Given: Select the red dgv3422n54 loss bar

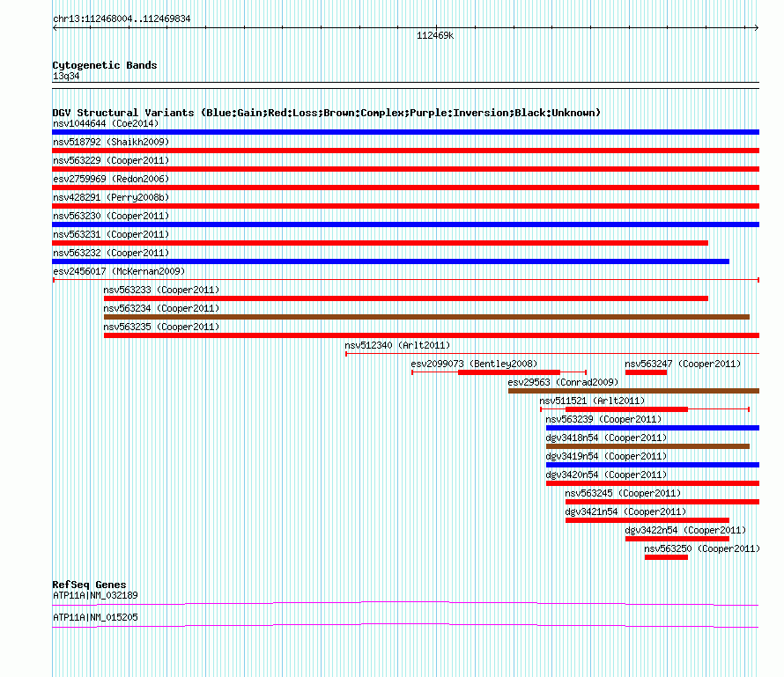Looking at the screenshot, I should (677, 539).
